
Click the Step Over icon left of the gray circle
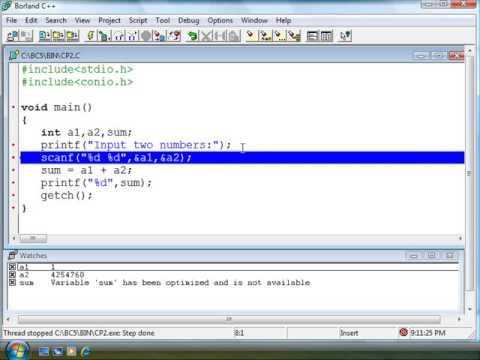119,36
